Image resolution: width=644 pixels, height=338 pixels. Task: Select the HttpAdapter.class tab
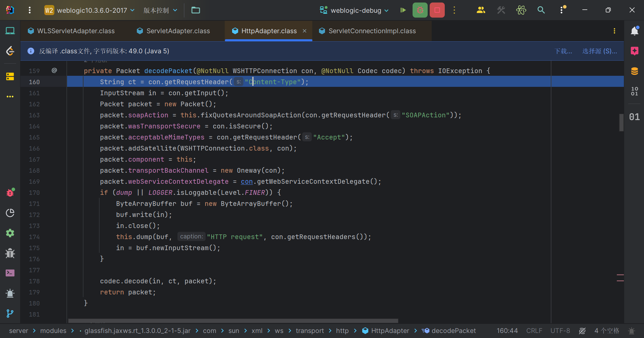(269, 31)
